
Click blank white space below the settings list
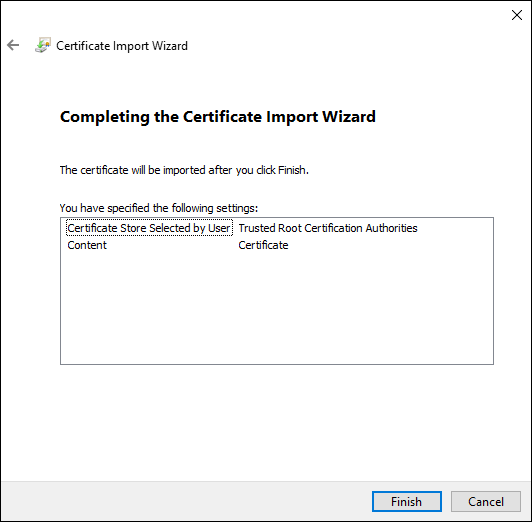(277, 421)
